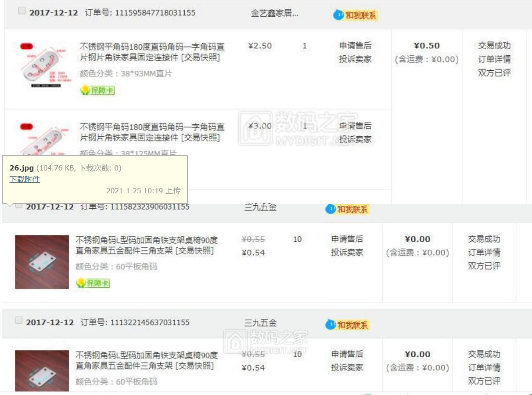532x395 pixels.
Task: Check the box for order 111595847718031155
Action: [x=22, y=11]
